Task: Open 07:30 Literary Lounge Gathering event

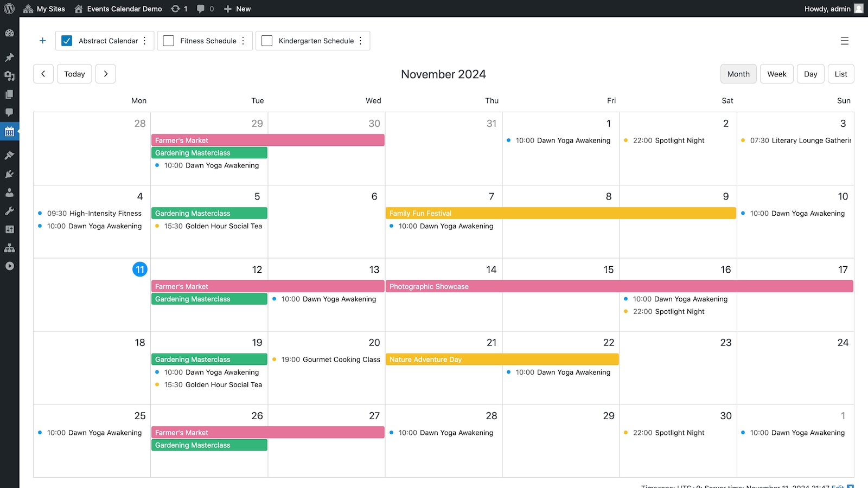Action: [795, 140]
